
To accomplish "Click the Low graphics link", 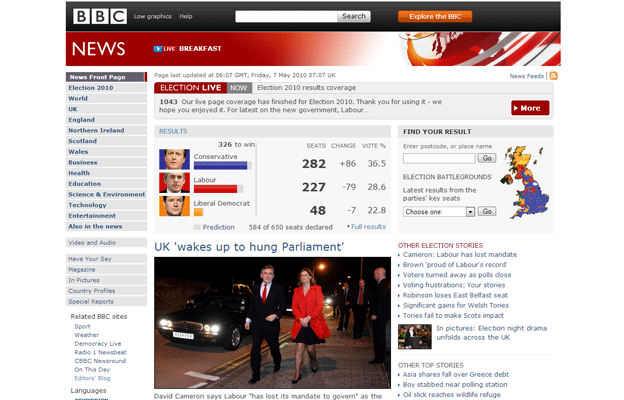I will tap(152, 17).
